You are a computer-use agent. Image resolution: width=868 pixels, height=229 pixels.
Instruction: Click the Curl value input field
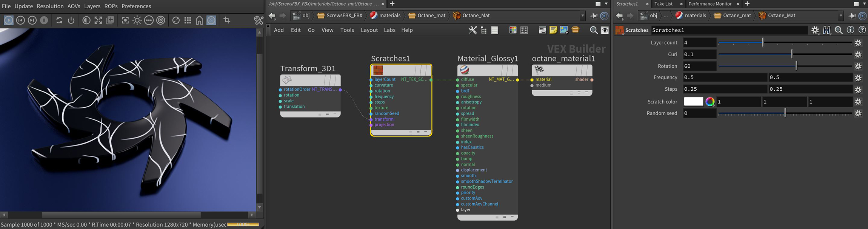pos(699,54)
